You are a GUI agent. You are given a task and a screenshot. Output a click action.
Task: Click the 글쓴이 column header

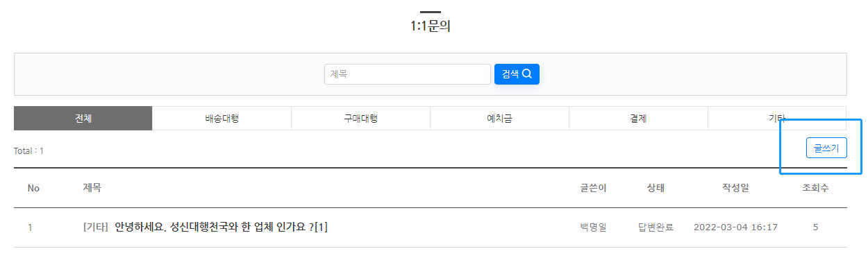coord(593,188)
